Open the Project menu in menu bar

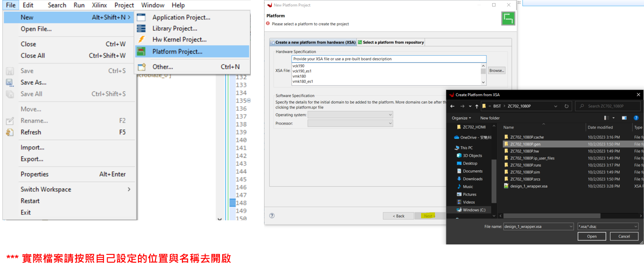pyautogui.click(x=124, y=5)
